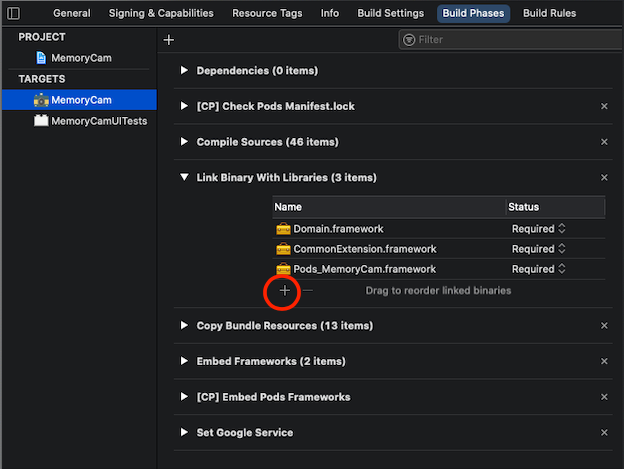Change CommonExtension.framework Required status
Viewport: 624px width, 469px height.
click(538, 249)
